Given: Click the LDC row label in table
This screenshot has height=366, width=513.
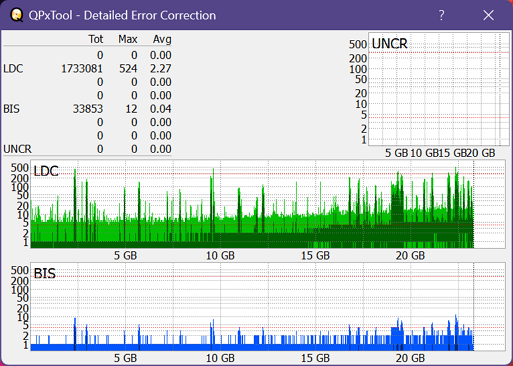Looking at the screenshot, I should click(13, 69).
